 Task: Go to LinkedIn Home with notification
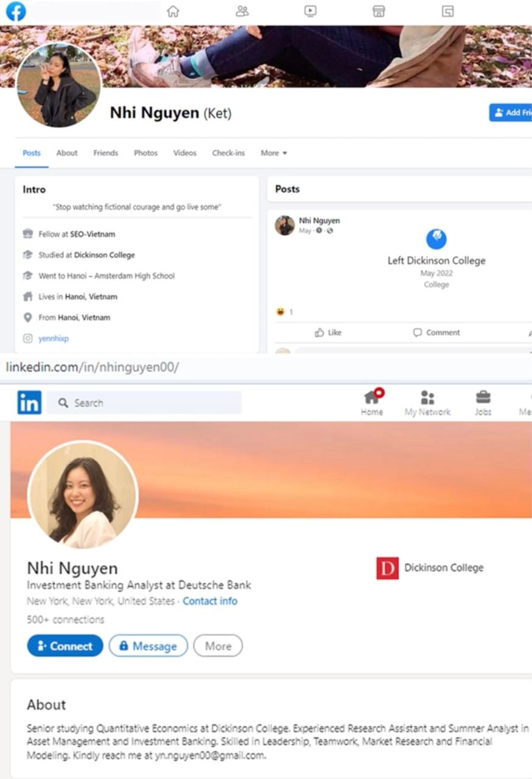point(372,402)
